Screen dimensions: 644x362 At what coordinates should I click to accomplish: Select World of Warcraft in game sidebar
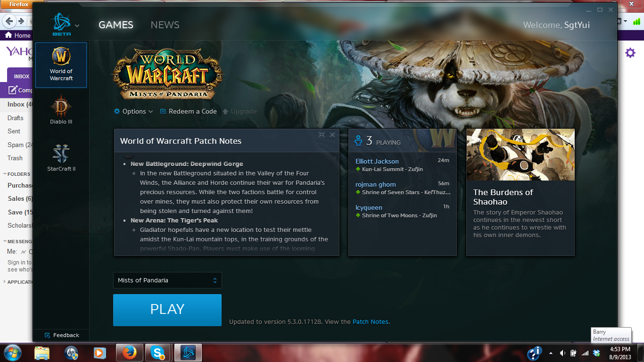tap(61, 65)
